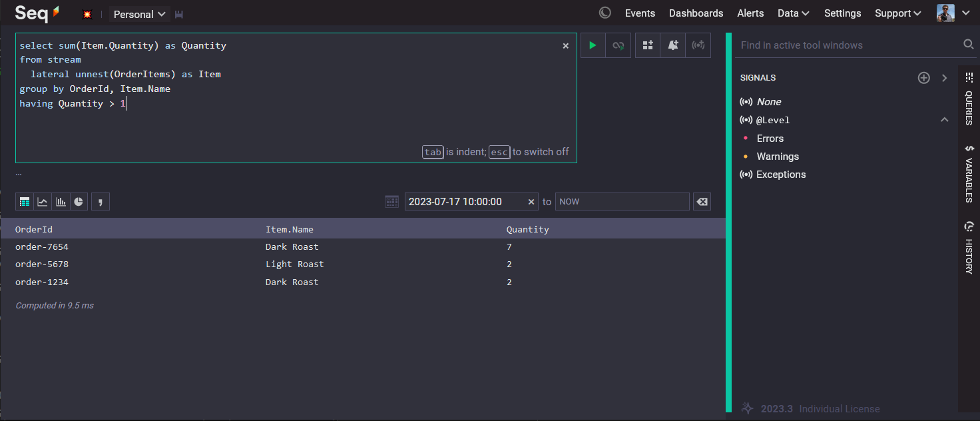Viewport: 980px width, 421px height.
Task: Click the workspace castle icon
Action: click(178, 15)
